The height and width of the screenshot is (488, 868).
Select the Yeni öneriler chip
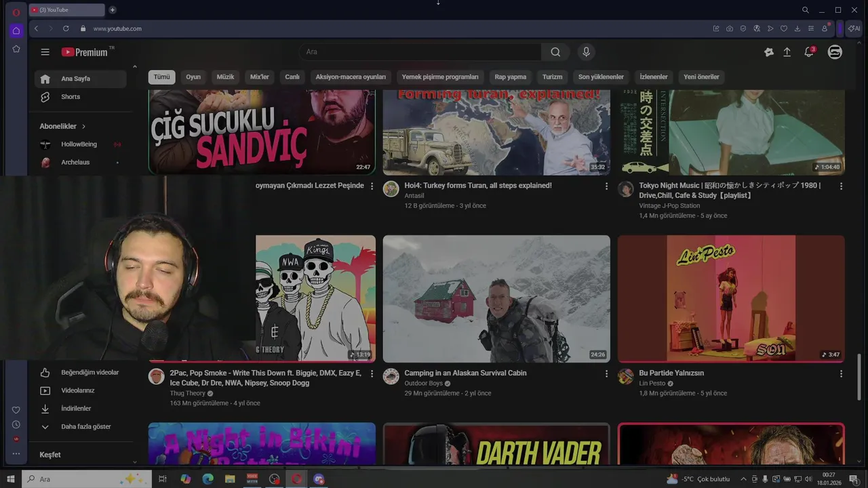[701, 77]
